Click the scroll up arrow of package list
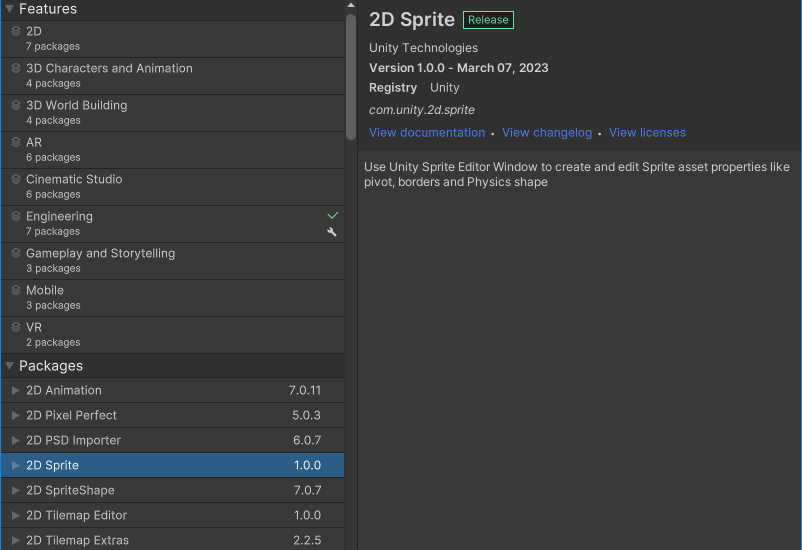This screenshot has width=802, height=550. [x=350, y=5]
